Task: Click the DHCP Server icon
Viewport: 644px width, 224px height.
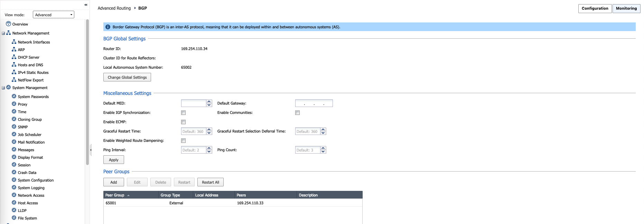Action: [x=14, y=57]
